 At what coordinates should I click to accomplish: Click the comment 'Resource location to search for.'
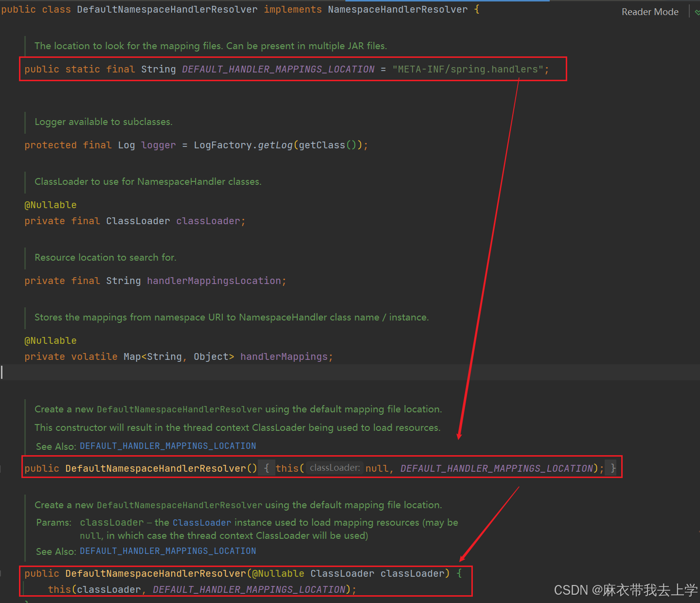pyautogui.click(x=106, y=257)
